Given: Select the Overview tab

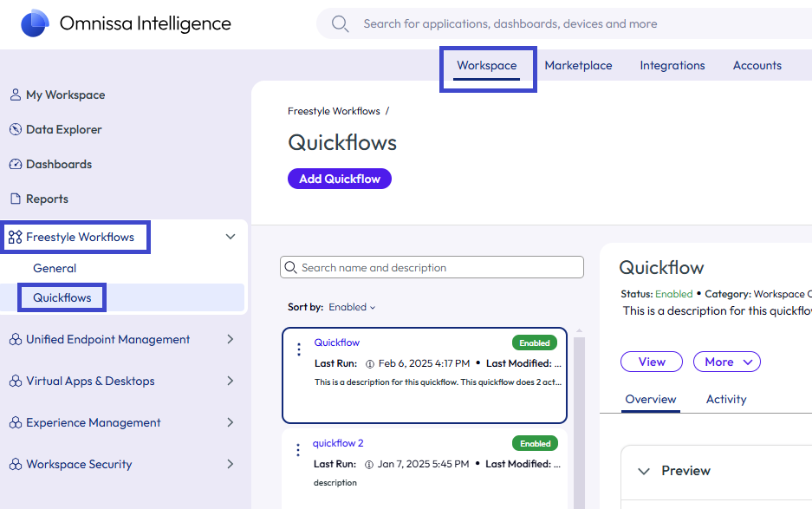Looking at the screenshot, I should [x=651, y=400].
